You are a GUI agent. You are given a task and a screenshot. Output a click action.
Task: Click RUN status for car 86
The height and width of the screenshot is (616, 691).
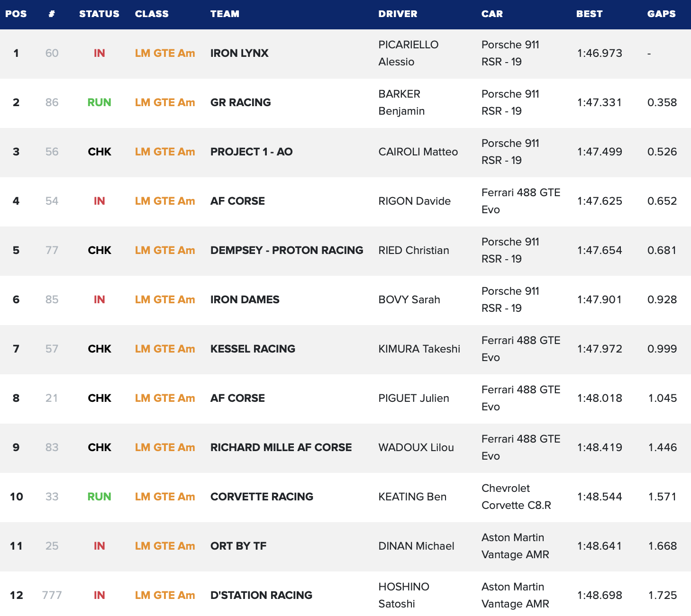100,102
